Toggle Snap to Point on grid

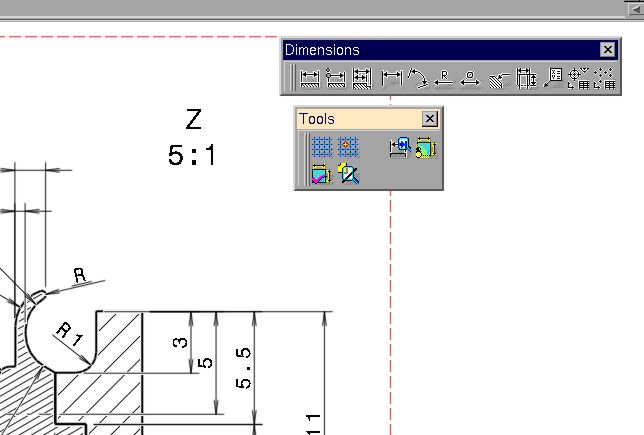(x=348, y=147)
